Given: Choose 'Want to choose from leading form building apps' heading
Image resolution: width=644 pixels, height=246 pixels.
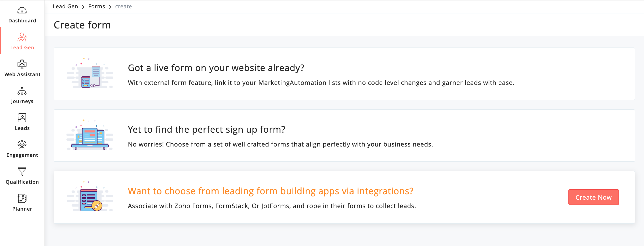Looking at the screenshot, I should (271, 191).
